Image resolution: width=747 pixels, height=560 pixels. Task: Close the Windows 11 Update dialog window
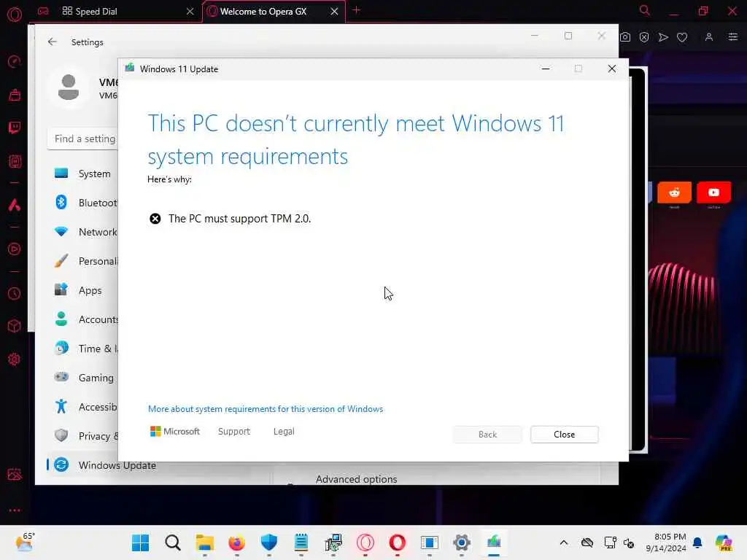coord(612,69)
